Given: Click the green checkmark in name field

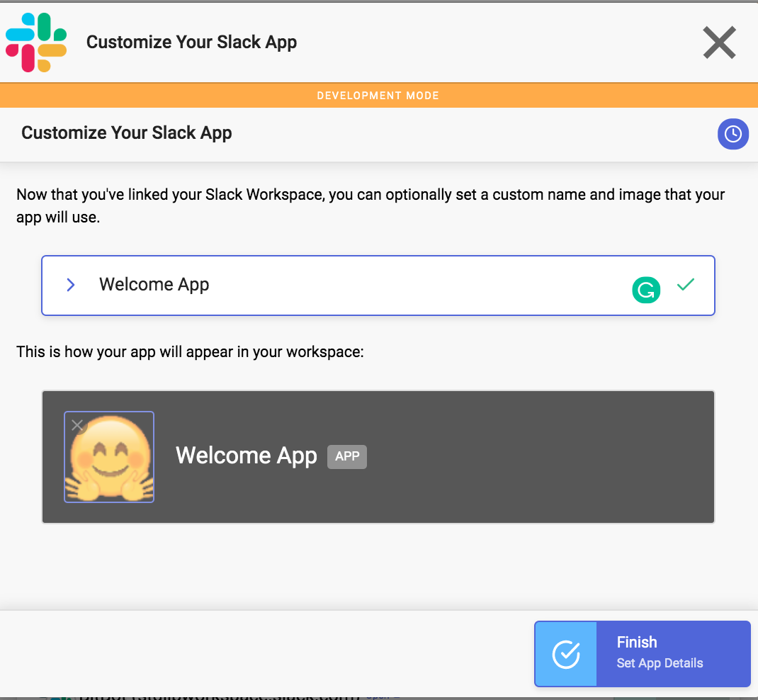Looking at the screenshot, I should click(686, 285).
